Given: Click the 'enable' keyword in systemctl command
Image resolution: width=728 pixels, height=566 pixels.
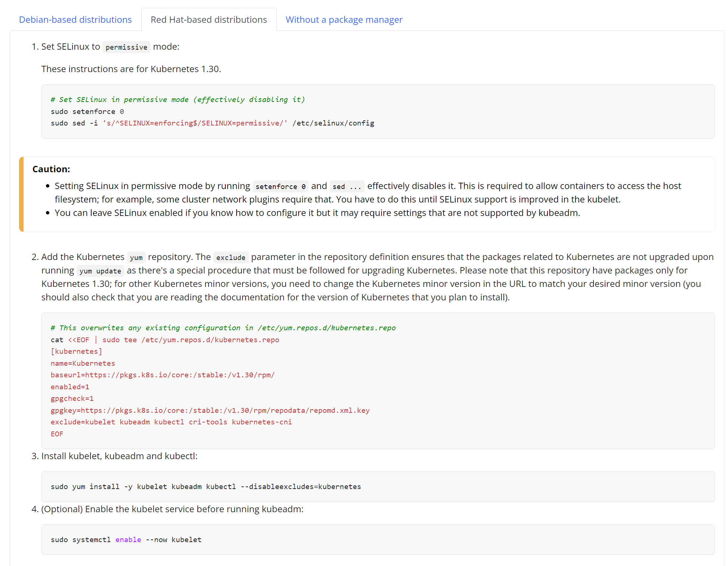Looking at the screenshot, I should (128, 540).
